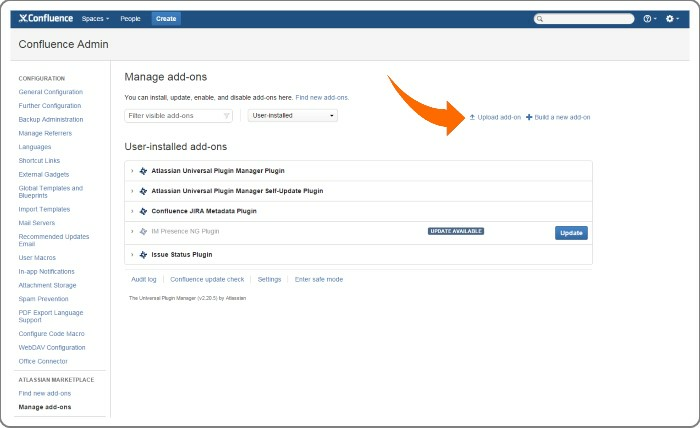Image resolution: width=700 pixels, height=428 pixels.
Task: Open Configure Code Macro
Action: coord(51,334)
